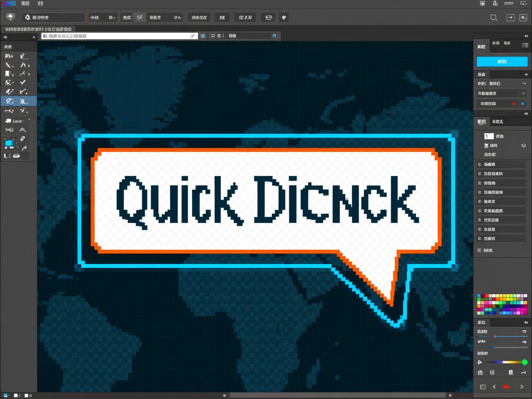The width and height of the screenshot is (532, 399).
Task: Click the large cyan button in right panel
Action: click(x=502, y=62)
